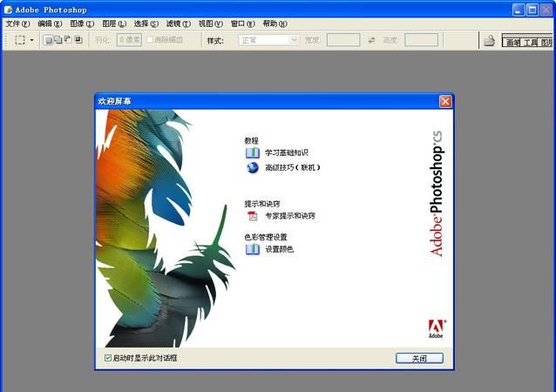This screenshot has height=392, width=556.
Task: Minimize the Adobe Photoshop window
Action: point(519,10)
